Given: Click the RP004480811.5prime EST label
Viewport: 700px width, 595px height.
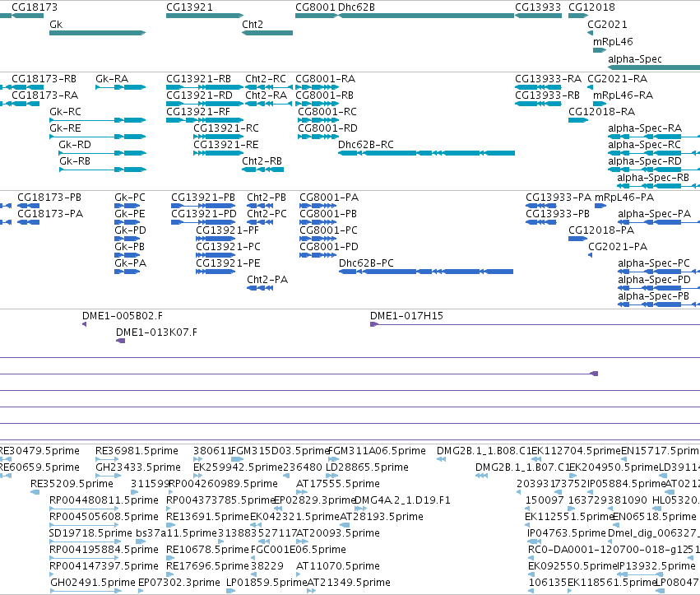Looking at the screenshot, I should (104, 500).
